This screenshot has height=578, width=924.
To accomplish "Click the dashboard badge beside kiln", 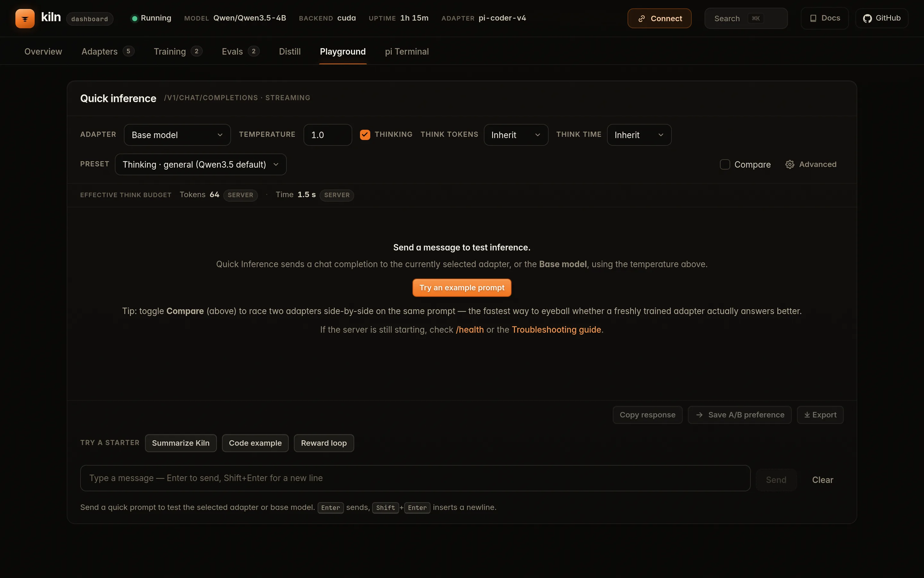I will click(x=90, y=19).
